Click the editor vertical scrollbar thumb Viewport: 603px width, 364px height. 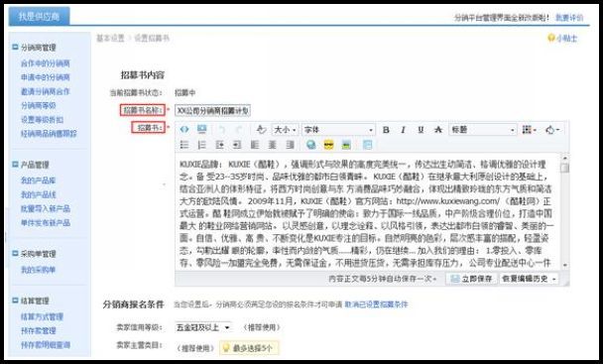(x=565, y=169)
